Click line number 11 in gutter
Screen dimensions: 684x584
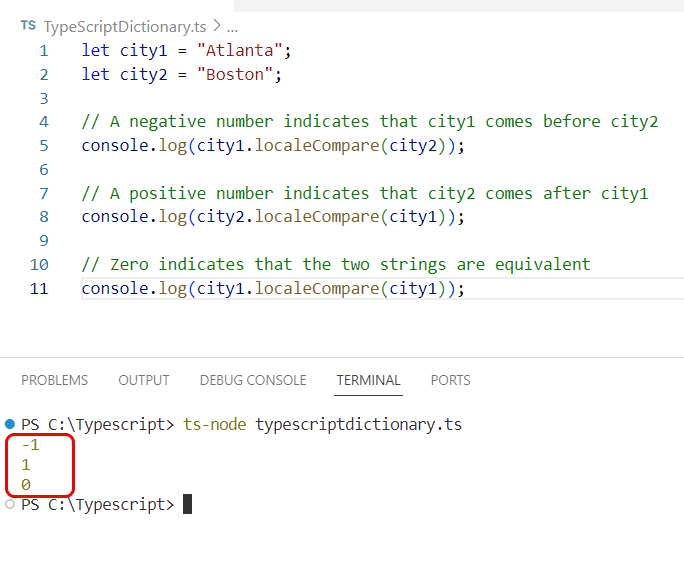pos(39,289)
